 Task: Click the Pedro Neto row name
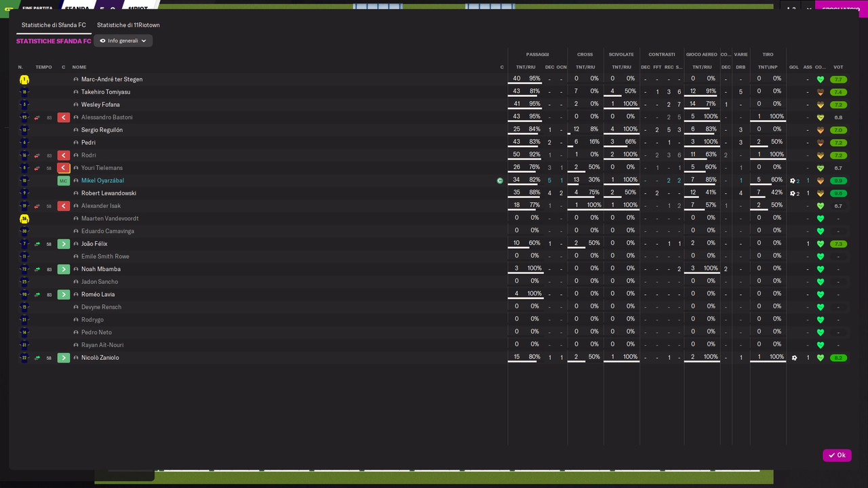pyautogui.click(x=96, y=333)
